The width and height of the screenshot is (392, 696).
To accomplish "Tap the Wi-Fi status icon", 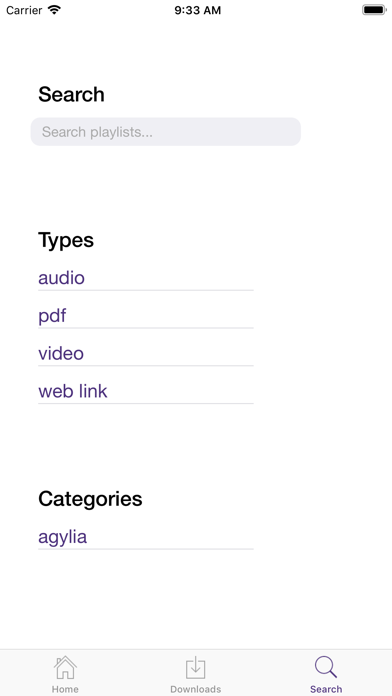I will 55,10.
